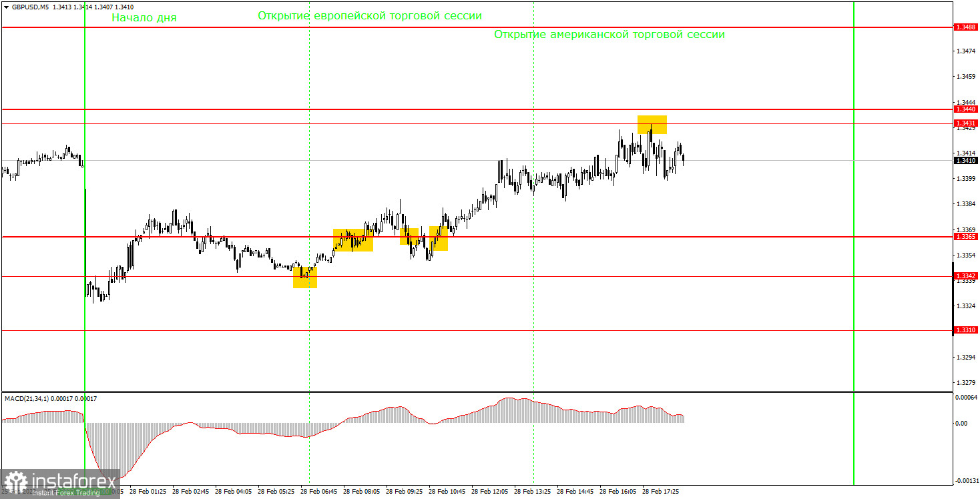Screen dimensions: 980x499
Task: Click the 1.3474 price scale value
Action: pos(965,51)
